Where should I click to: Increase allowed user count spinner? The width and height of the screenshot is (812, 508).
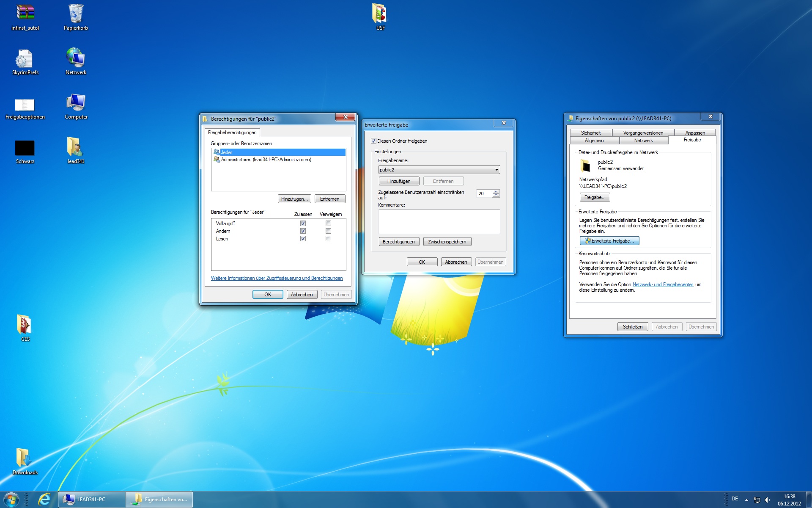point(496,191)
